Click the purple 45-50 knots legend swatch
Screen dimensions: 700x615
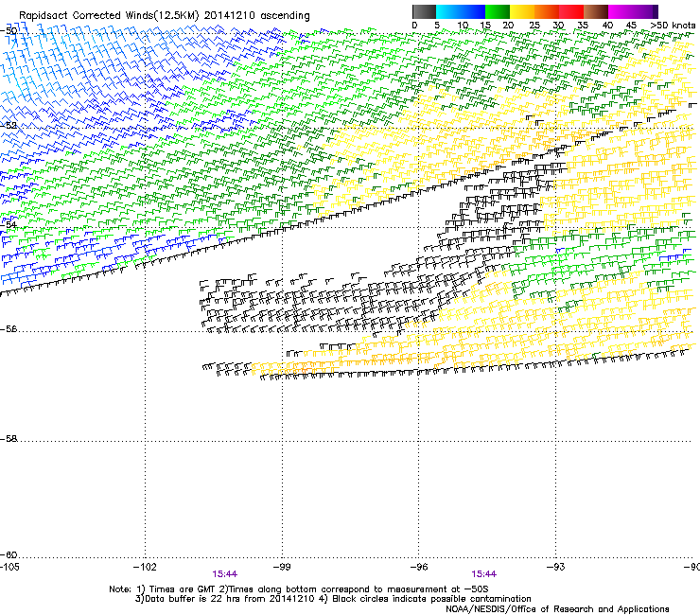(645, 11)
